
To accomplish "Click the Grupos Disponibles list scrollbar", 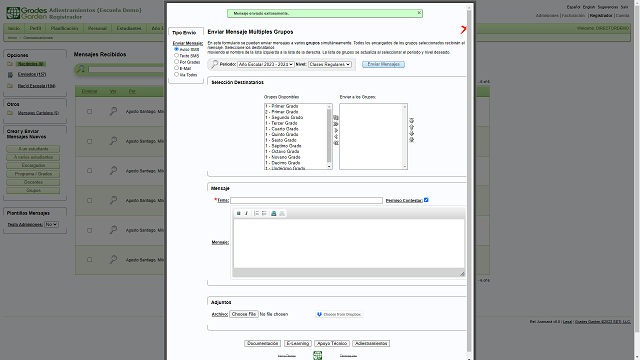I will pyautogui.click(x=329, y=136).
